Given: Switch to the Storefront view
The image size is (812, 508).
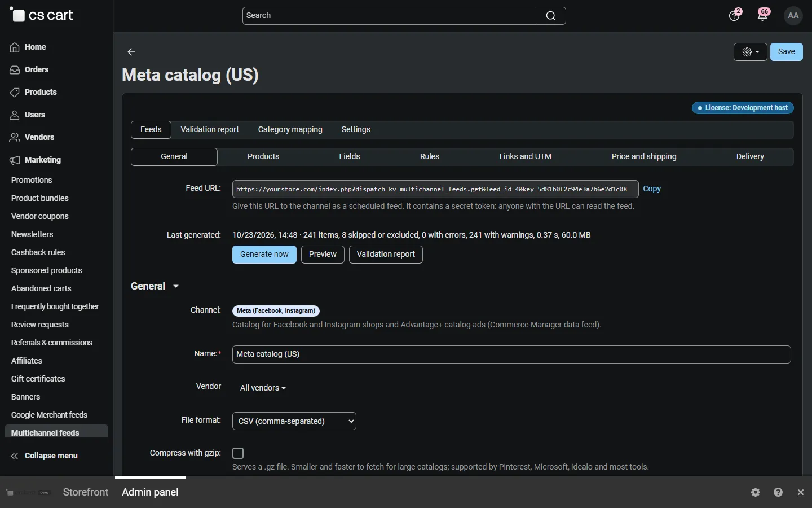Looking at the screenshot, I should pyautogui.click(x=86, y=492).
